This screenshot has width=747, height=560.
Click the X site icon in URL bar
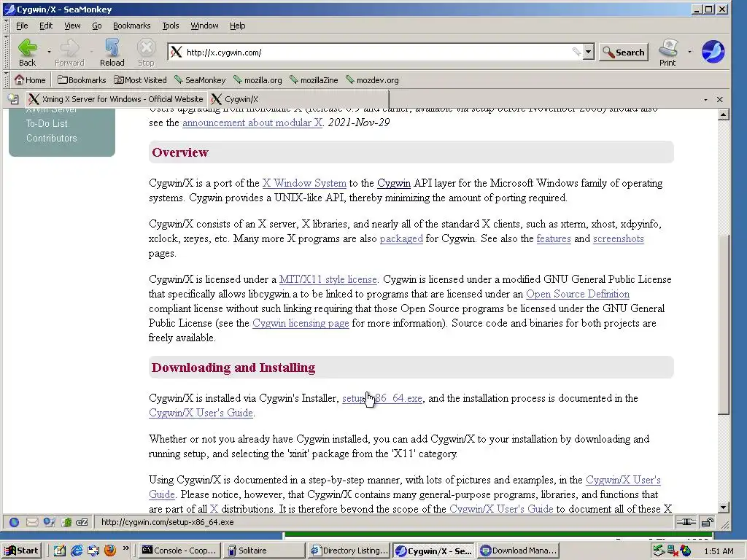coord(177,52)
